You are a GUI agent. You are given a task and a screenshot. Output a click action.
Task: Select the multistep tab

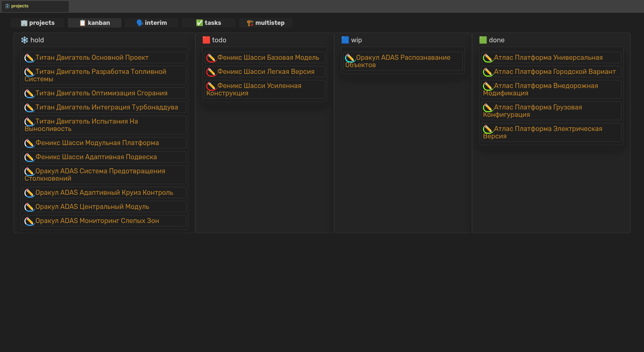pyautogui.click(x=266, y=23)
